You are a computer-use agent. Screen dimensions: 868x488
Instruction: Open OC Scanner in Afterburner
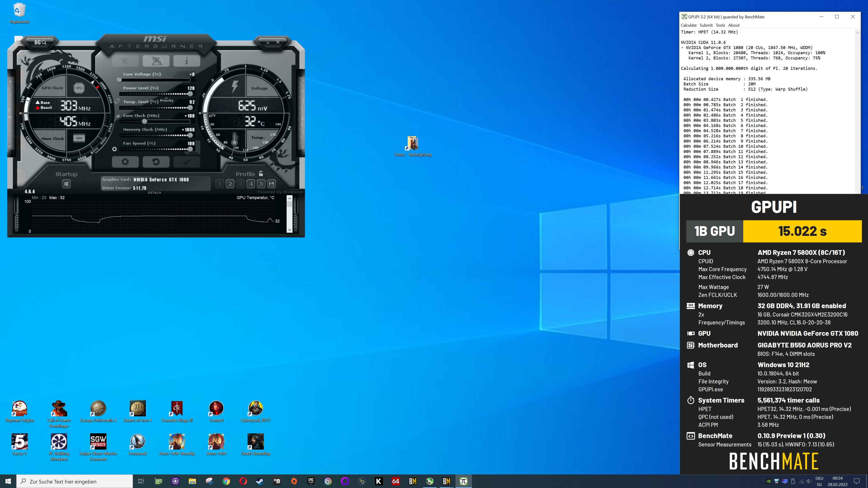click(x=40, y=42)
